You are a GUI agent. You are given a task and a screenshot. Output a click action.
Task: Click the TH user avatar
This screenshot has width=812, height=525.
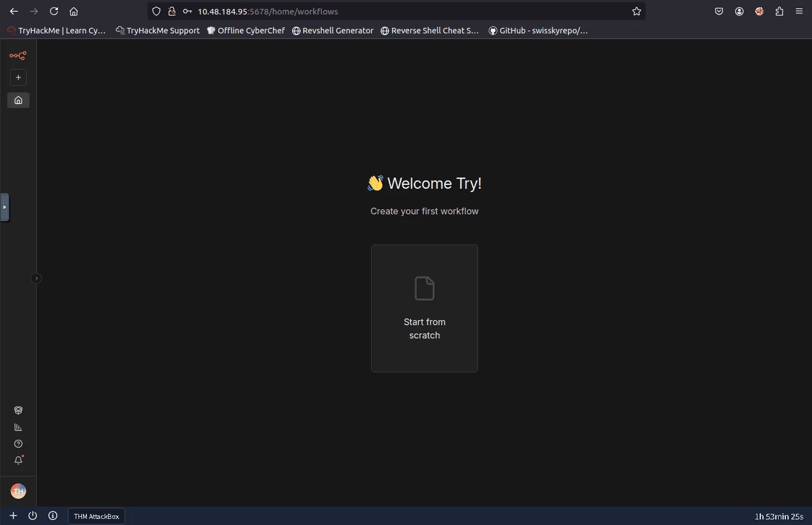click(x=18, y=491)
